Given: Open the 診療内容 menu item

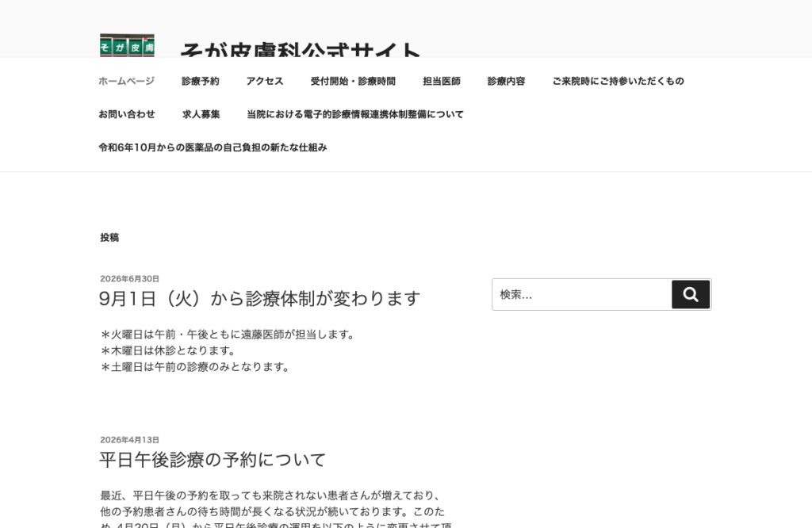Looking at the screenshot, I should pos(506,82).
